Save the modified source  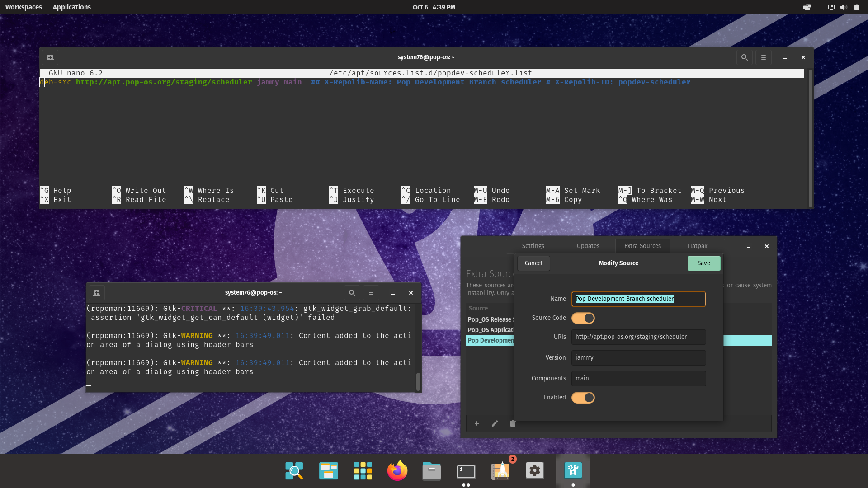tap(703, 263)
